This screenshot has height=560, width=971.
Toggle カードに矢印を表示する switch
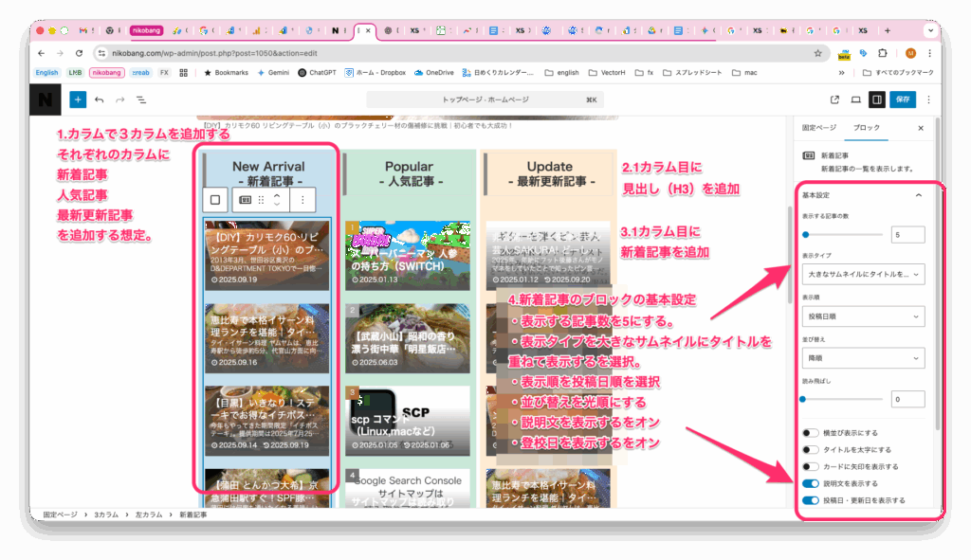pyautogui.click(x=811, y=466)
